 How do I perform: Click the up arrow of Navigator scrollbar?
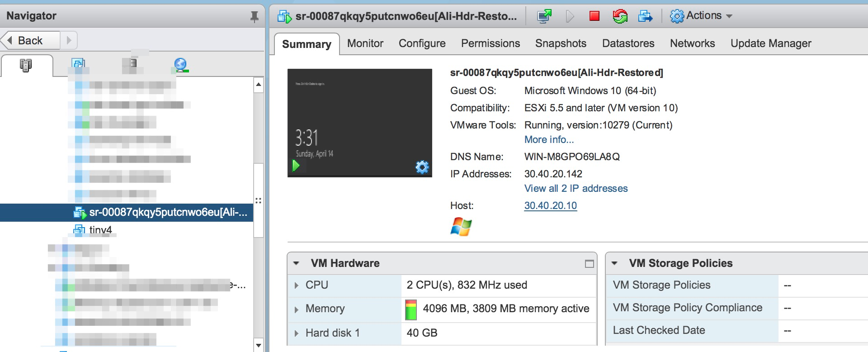click(259, 85)
